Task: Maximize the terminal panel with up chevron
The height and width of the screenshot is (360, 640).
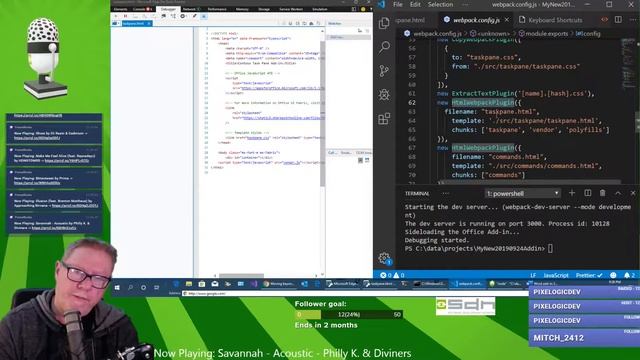Action: click(x=618, y=193)
